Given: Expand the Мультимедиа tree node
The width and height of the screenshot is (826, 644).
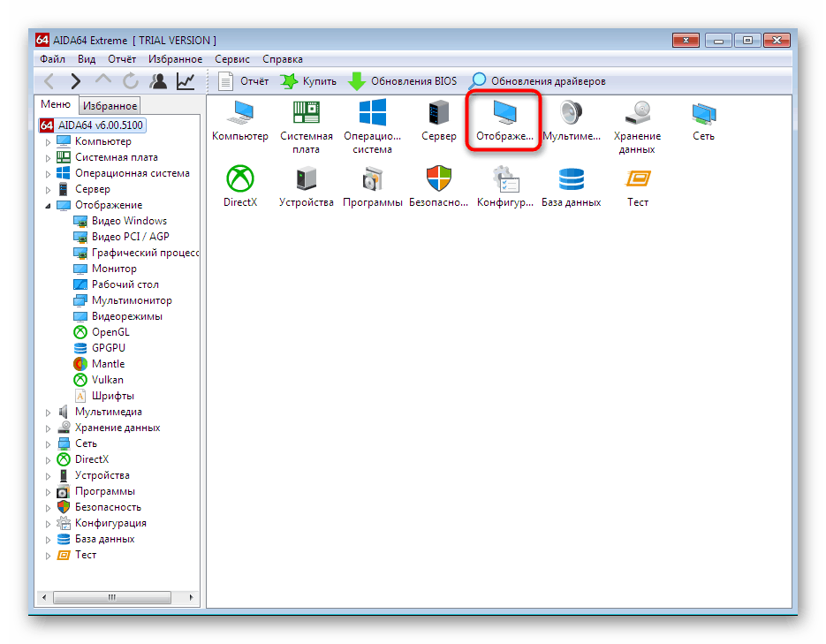Looking at the screenshot, I should (x=48, y=413).
